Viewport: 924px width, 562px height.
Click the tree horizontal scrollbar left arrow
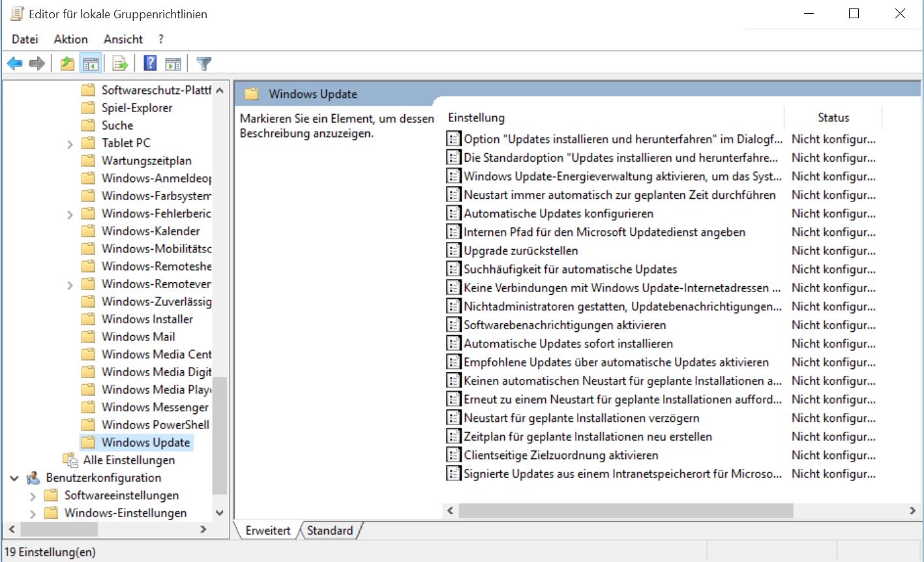click(x=10, y=529)
